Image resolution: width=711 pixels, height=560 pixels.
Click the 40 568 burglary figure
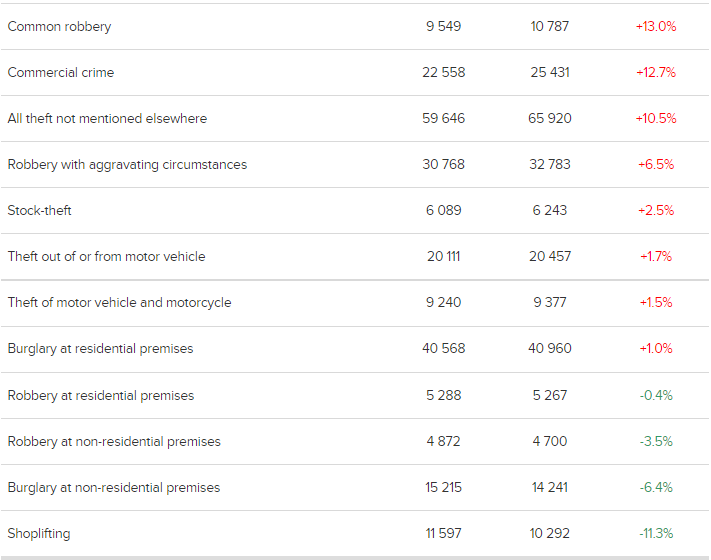443,348
